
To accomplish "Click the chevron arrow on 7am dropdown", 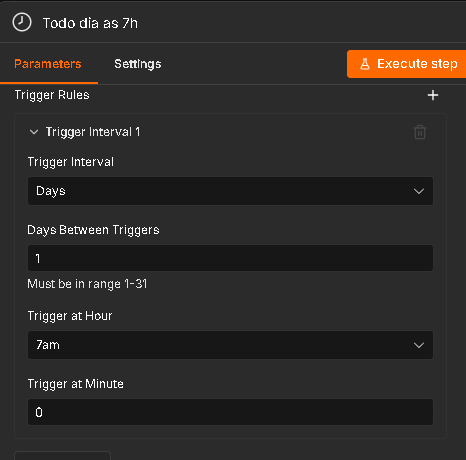I will (419, 345).
